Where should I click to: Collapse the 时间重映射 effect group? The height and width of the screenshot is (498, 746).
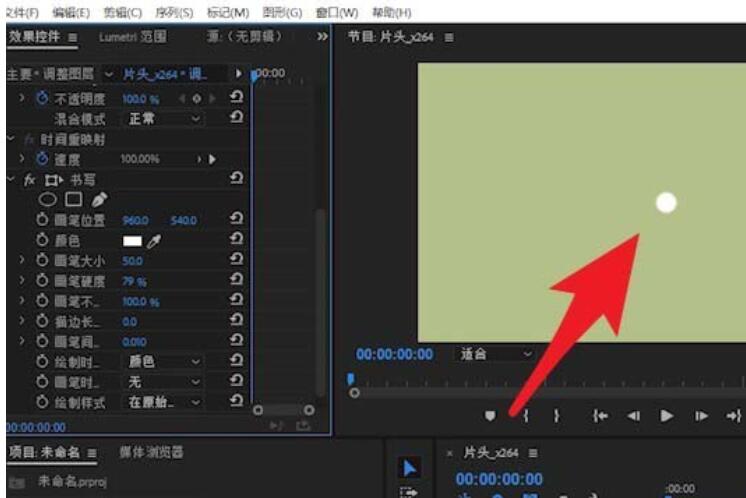(10, 139)
